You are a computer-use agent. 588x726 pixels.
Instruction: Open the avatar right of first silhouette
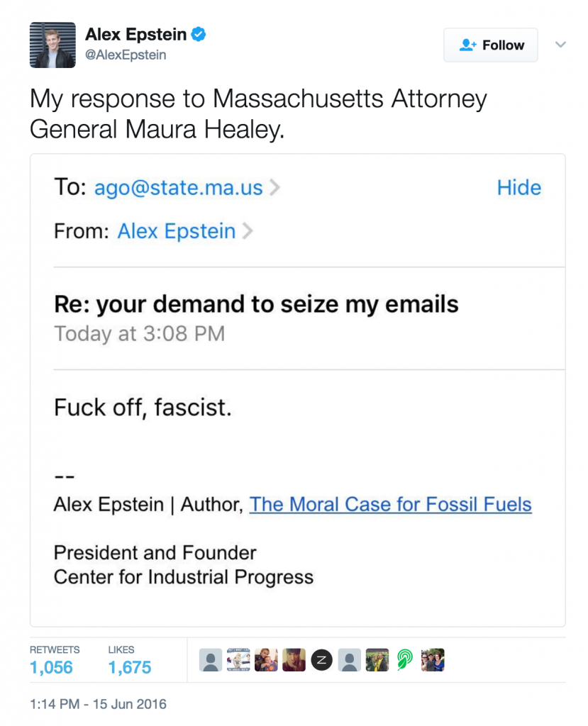(x=238, y=660)
